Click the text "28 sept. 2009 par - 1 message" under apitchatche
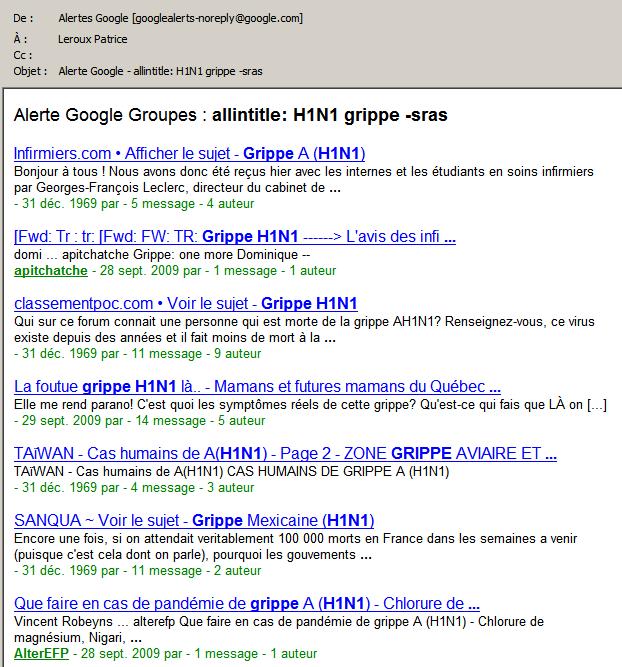 point(188,271)
